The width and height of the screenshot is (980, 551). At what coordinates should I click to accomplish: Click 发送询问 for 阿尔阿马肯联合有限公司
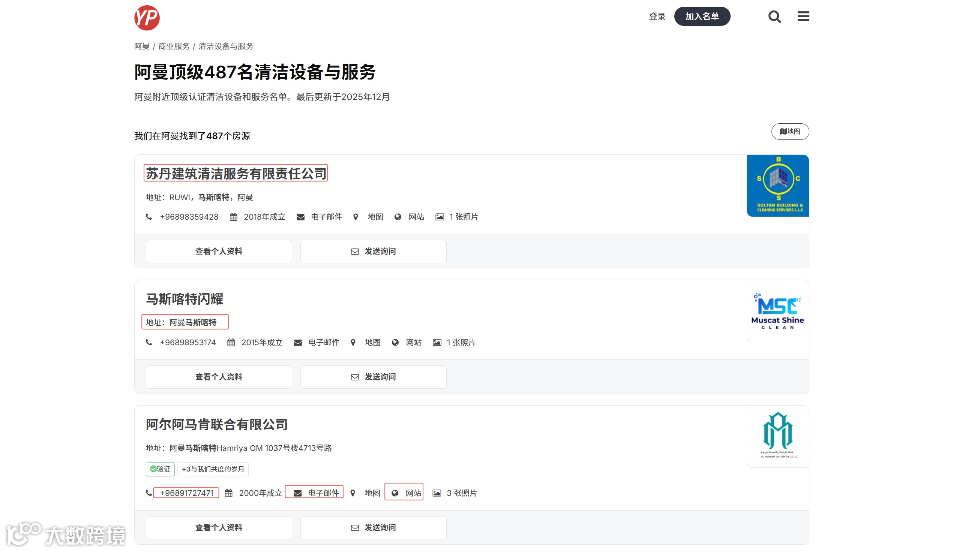pos(373,527)
